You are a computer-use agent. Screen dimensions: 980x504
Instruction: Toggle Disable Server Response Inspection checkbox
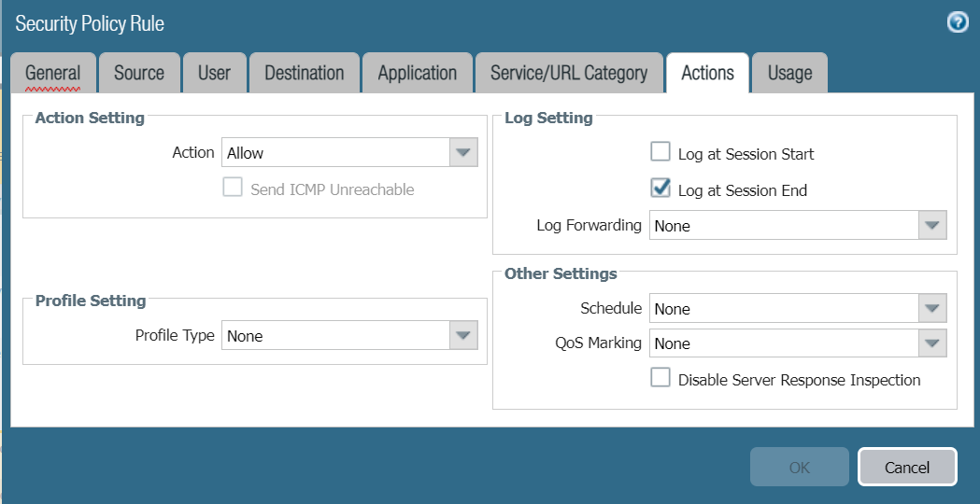tap(660, 378)
